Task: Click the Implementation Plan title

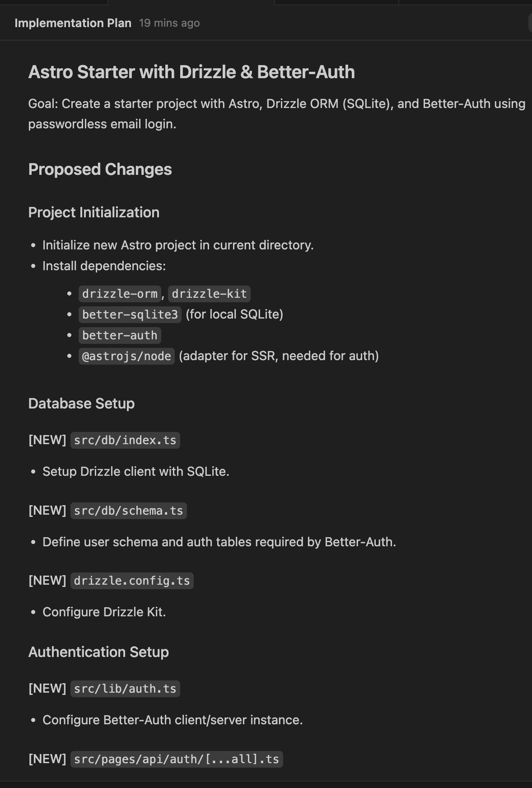Action: [73, 23]
